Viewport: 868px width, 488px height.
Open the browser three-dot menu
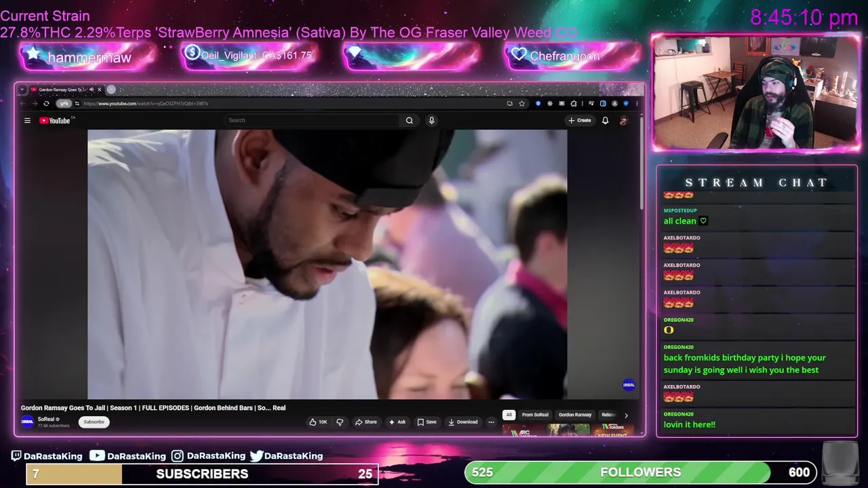point(637,104)
